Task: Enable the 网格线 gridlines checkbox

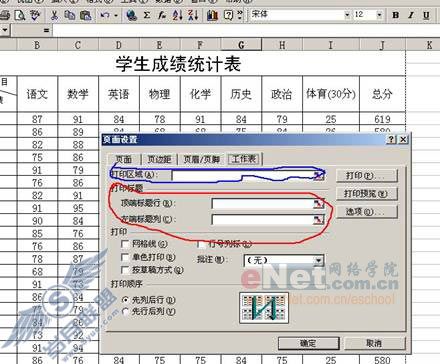Action: [x=125, y=244]
